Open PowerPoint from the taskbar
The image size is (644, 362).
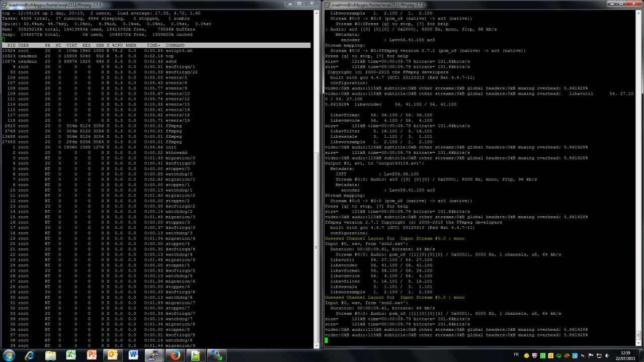(92, 355)
